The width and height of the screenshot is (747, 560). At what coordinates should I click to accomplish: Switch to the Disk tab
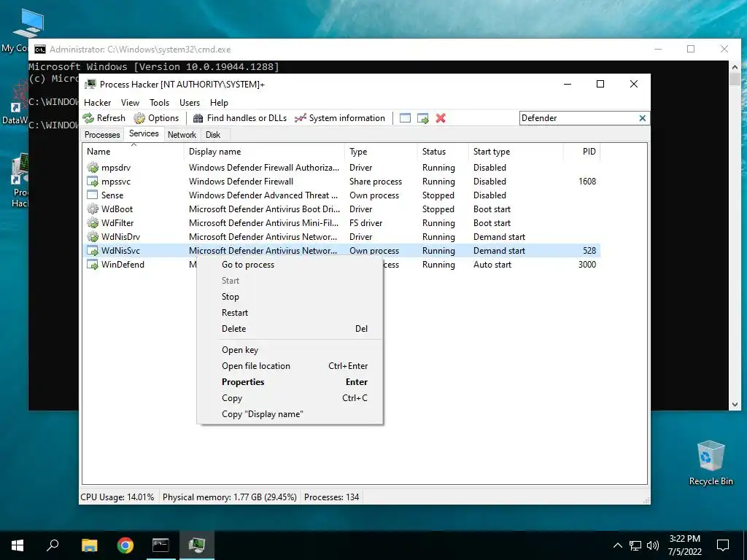[x=213, y=135]
